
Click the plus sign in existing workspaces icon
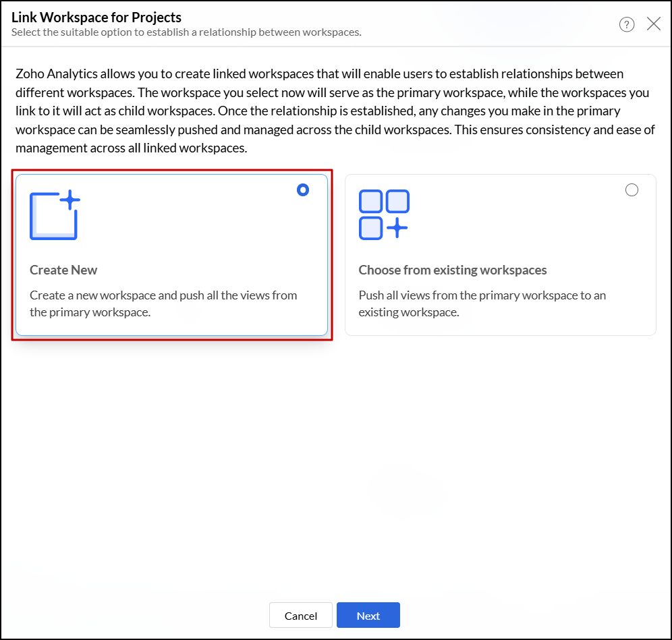coord(397,228)
